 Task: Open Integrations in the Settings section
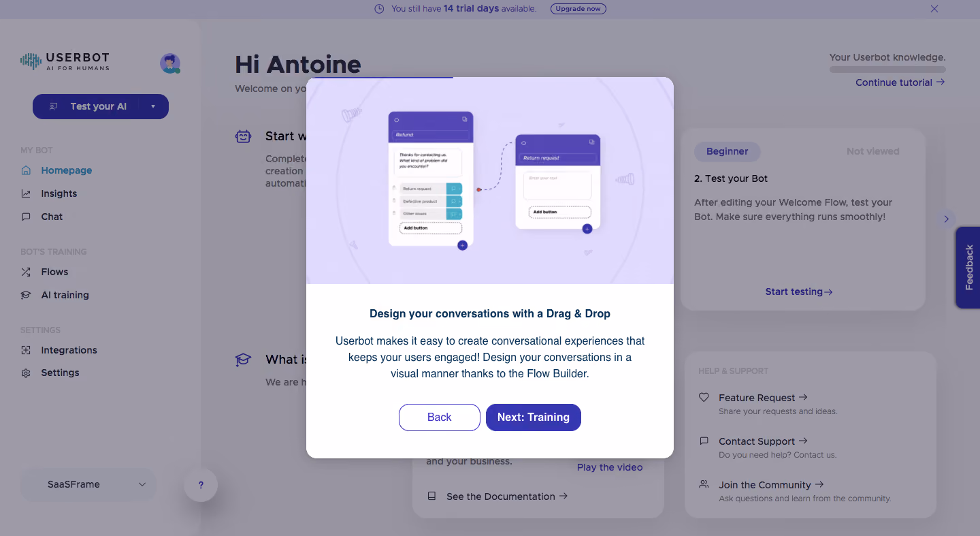point(69,350)
